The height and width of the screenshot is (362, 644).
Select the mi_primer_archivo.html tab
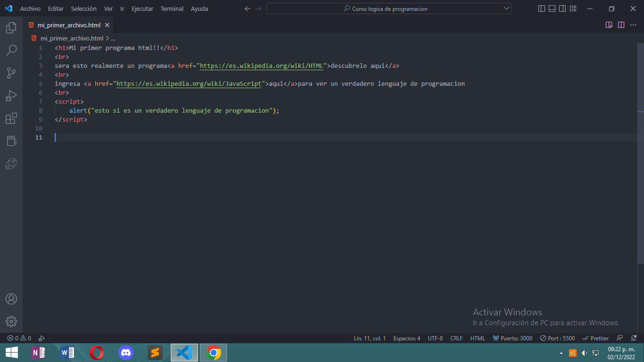click(68, 25)
